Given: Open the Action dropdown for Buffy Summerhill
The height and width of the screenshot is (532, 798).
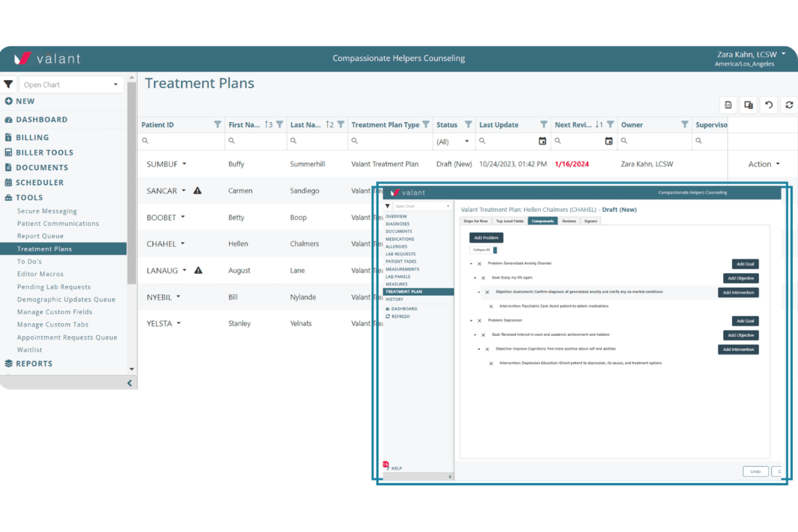Looking at the screenshot, I should pos(762,164).
